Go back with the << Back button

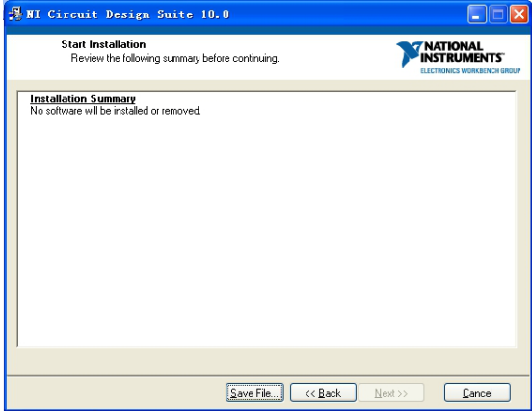323,393
